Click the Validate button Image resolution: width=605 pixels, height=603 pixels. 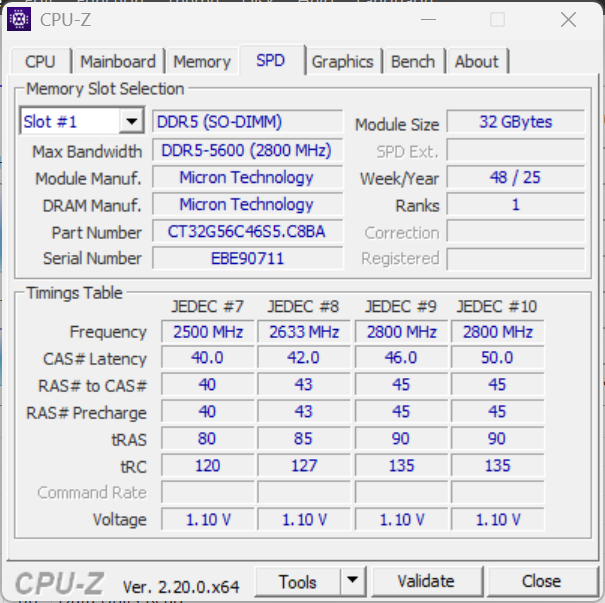coord(426,581)
